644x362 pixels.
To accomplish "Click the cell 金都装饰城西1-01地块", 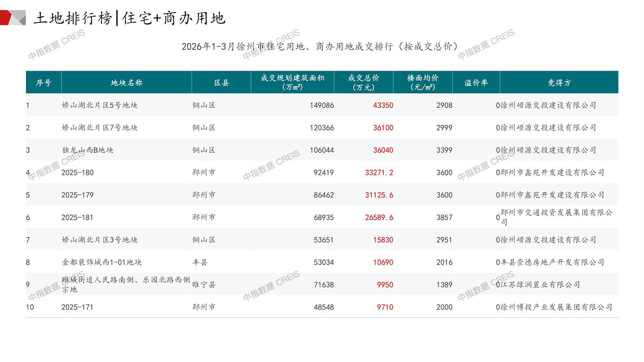I will (x=102, y=262).
